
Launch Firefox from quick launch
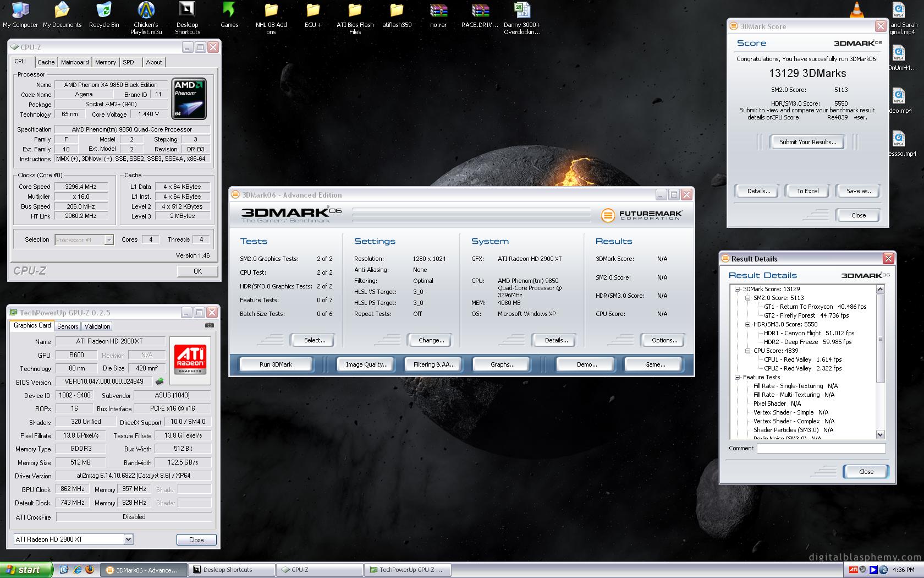coord(90,570)
